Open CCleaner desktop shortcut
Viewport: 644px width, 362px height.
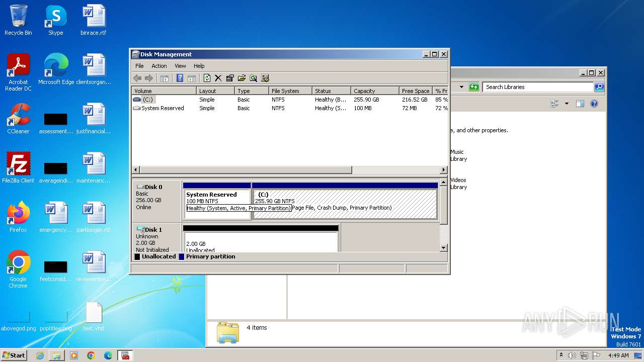tap(18, 119)
